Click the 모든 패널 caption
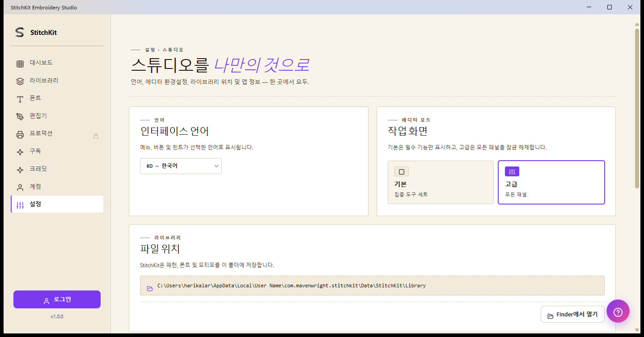This screenshot has height=337, width=644. [516, 195]
